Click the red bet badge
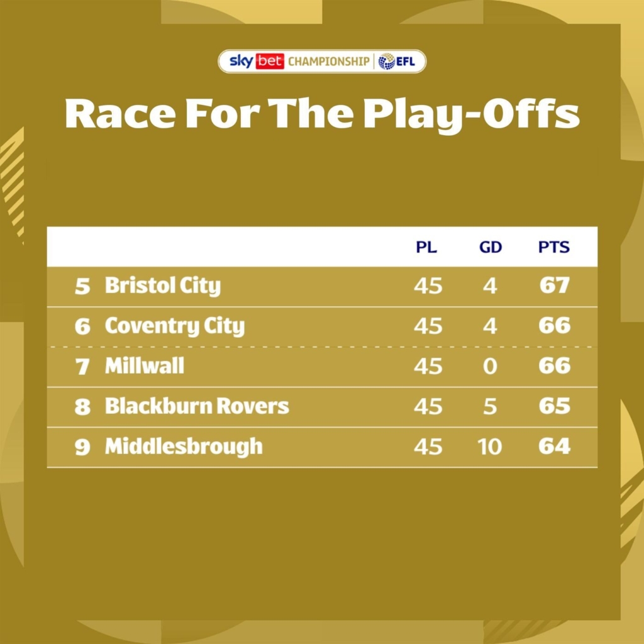 [x=270, y=62]
